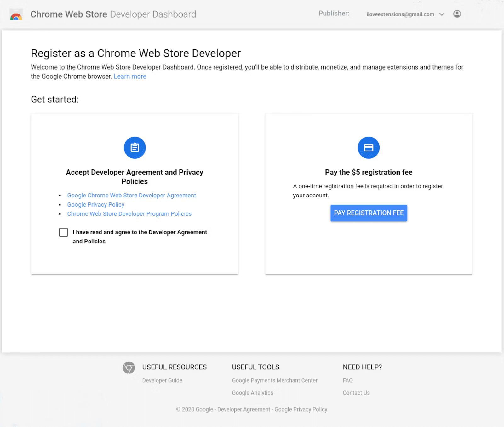Check the Developer Agreement and Policies checkbox

63,232
